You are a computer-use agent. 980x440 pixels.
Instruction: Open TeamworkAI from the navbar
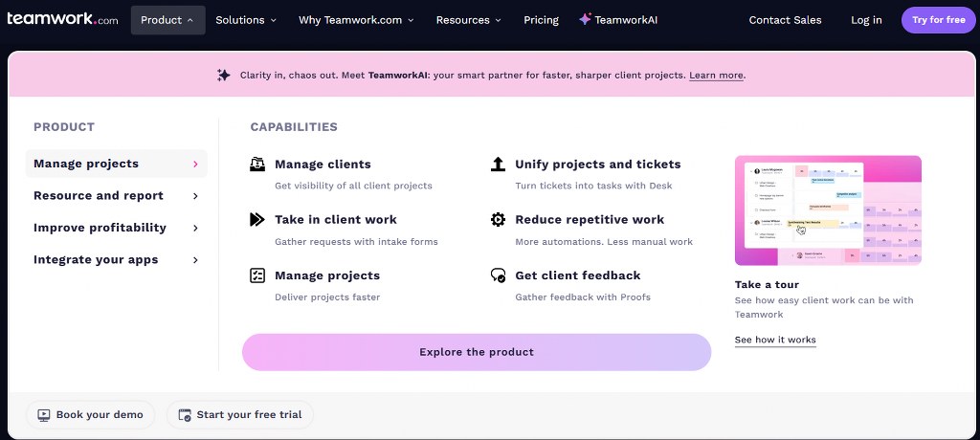pos(618,20)
